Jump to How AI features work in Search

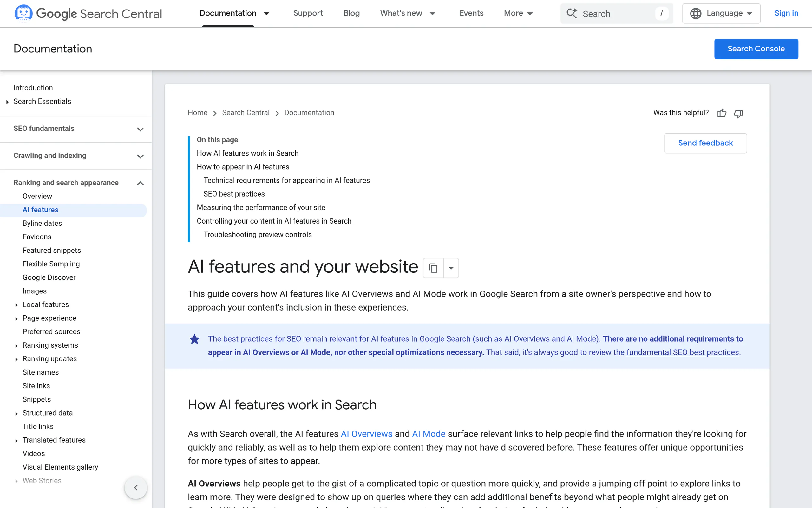(x=247, y=154)
